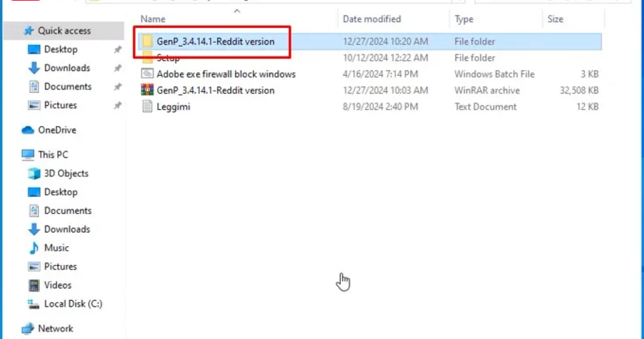Screen dimensions: 644x339
Task: Unpin Desktop using its pin icon
Action: (118, 49)
